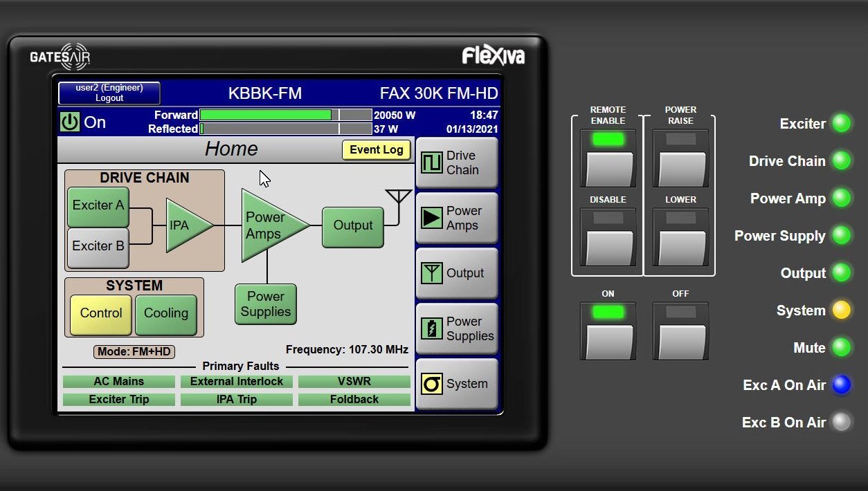Click the 37 W reflected reading
The image size is (868, 491).
(x=386, y=129)
